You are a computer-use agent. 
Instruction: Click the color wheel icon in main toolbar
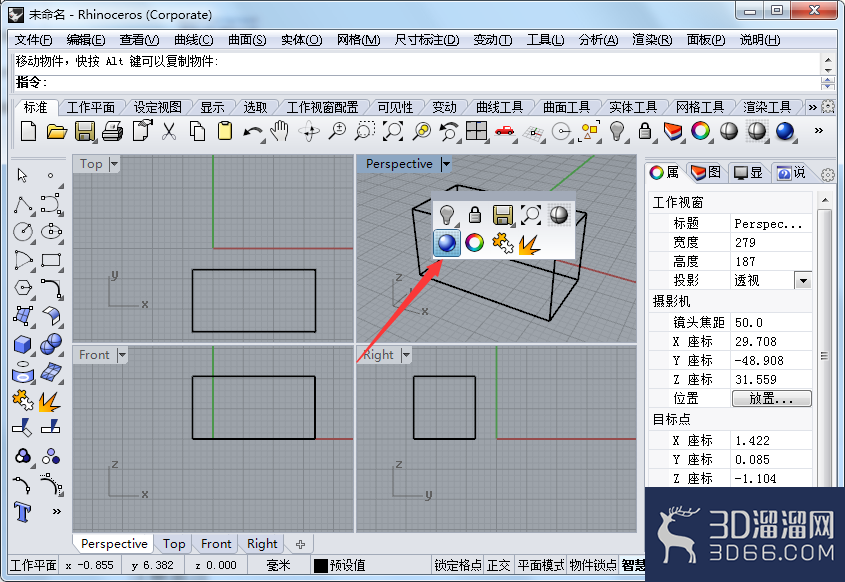pos(701,131)
